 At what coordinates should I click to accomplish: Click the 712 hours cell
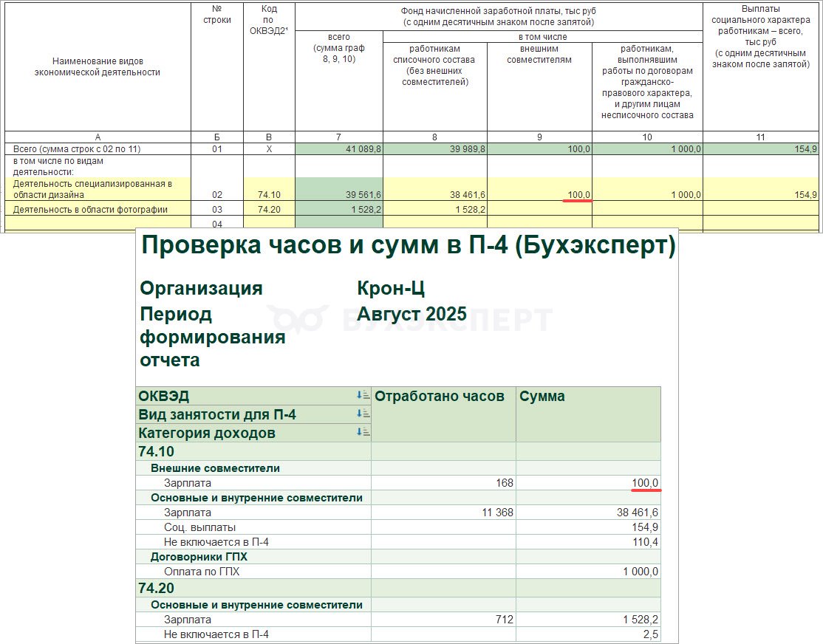tap(443, 620)
